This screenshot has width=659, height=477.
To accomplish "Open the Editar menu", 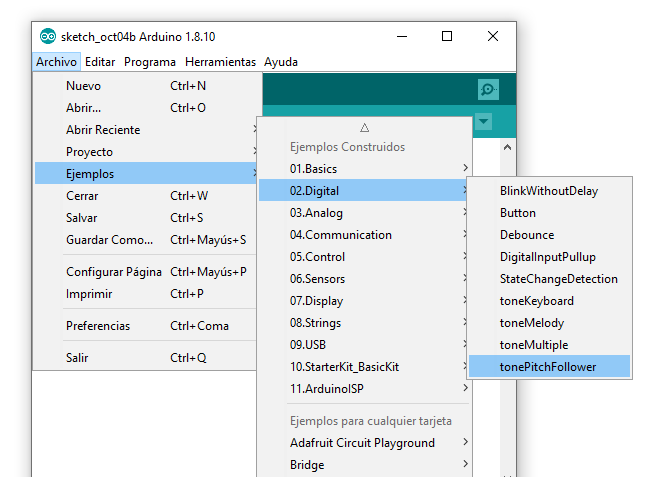I will click(100, 62).
